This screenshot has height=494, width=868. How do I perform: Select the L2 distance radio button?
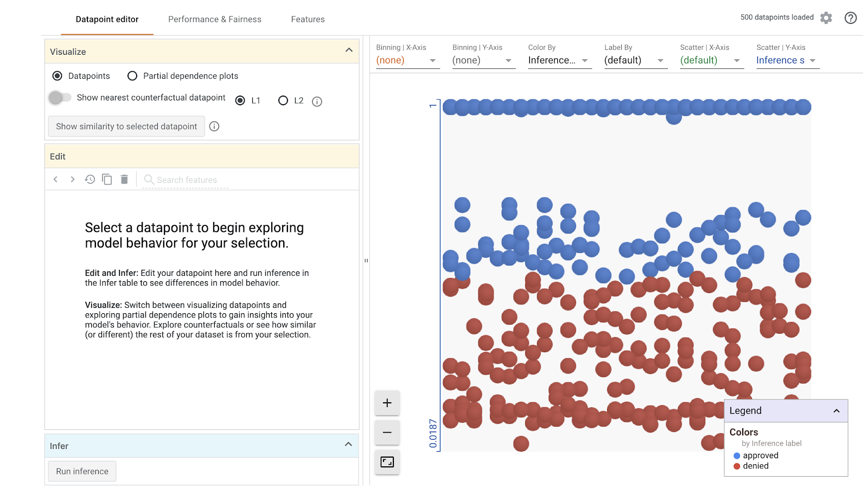click(283, 100)
